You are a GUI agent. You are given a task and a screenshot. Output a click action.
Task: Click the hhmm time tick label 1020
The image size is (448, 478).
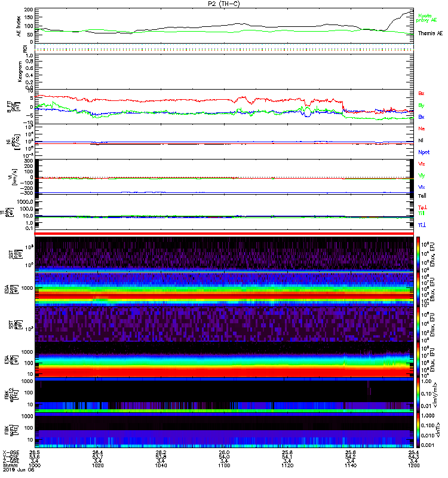tap(98, 465)
